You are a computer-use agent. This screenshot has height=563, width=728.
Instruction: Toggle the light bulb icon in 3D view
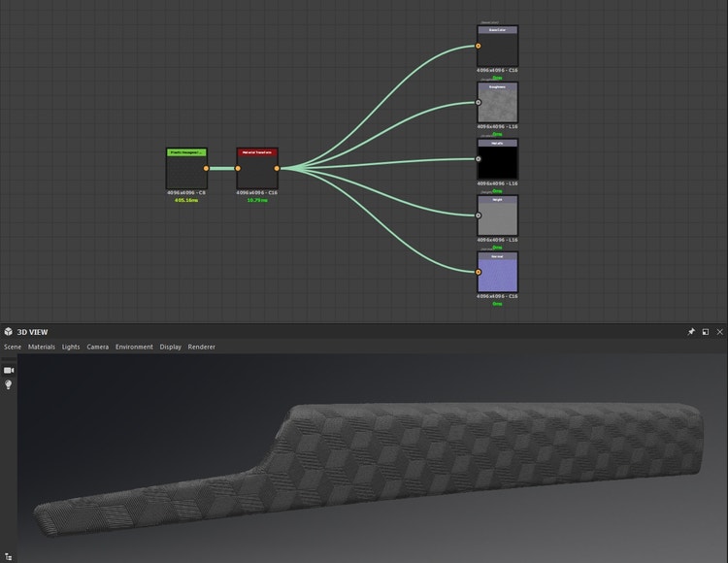coord(9,384)
